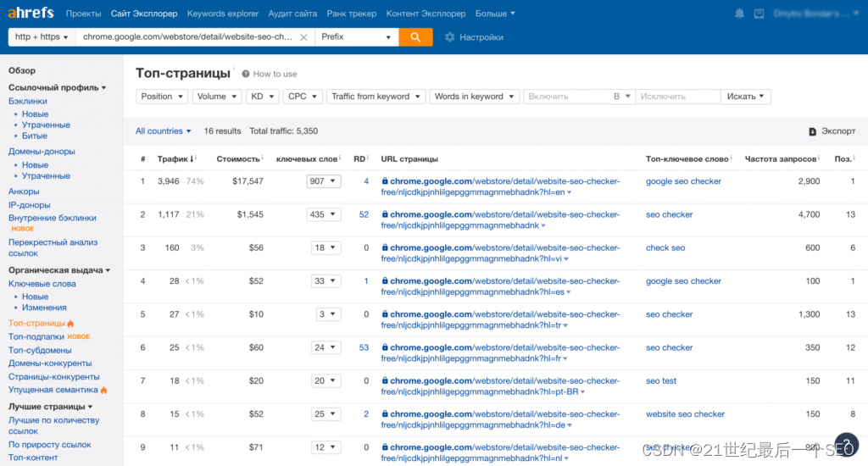
Task: Open Внутренние бэклинки in the sidebar
Action: click(x=52, y=218)
